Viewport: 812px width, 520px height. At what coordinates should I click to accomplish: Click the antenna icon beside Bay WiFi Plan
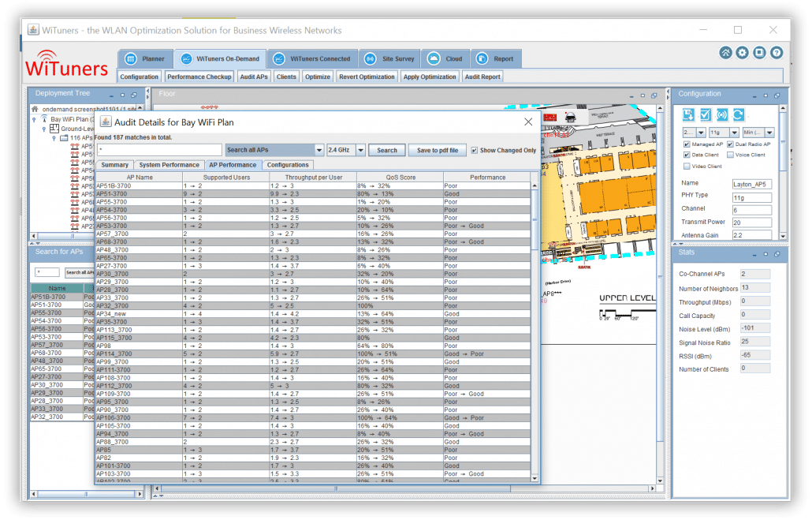point(44,119)
